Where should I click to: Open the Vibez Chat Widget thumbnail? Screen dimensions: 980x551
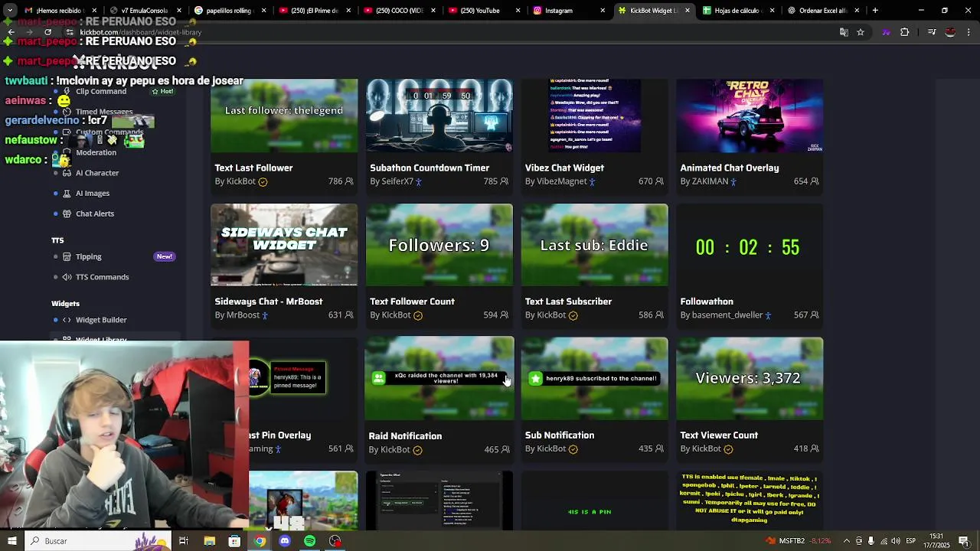tap(594, 116)
